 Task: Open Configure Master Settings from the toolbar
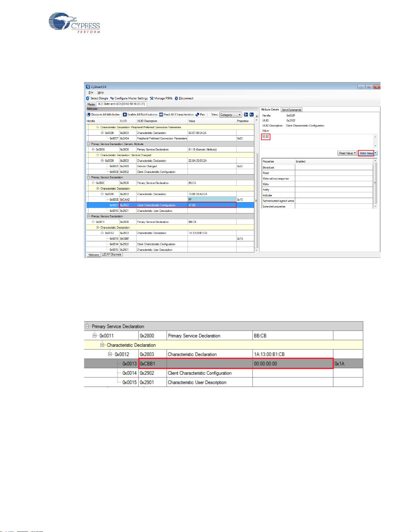pyautogui.click(x=129, y=98)
